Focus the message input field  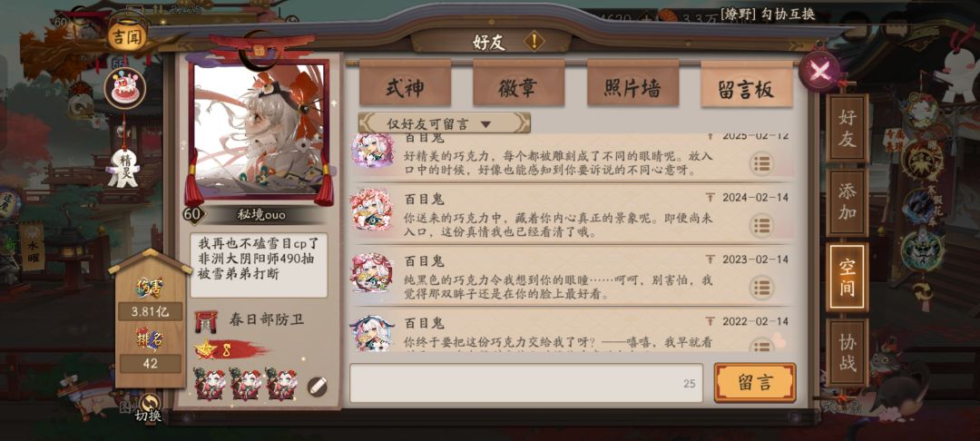coord(526,383)
